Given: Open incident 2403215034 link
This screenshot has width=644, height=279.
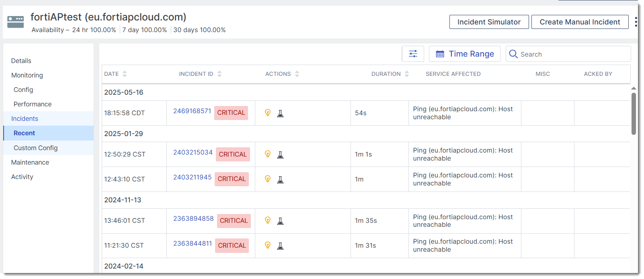Looking at the screenshot, I should tap(193, 152).
